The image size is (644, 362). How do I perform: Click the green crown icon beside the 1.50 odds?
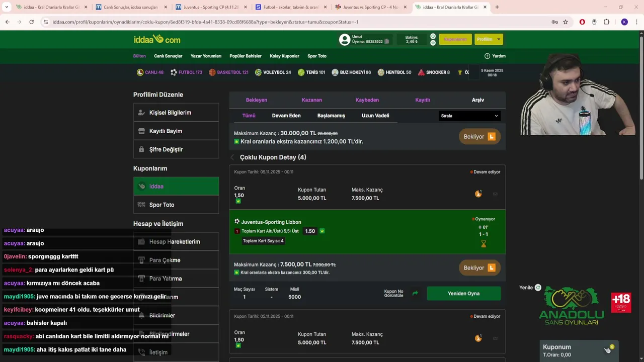click(322, 231)
